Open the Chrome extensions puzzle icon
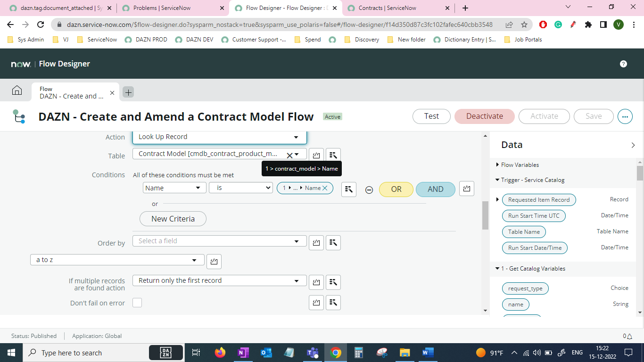Viewport: 644px width, 362px height. pyautogui.click(x=588, y=25)
